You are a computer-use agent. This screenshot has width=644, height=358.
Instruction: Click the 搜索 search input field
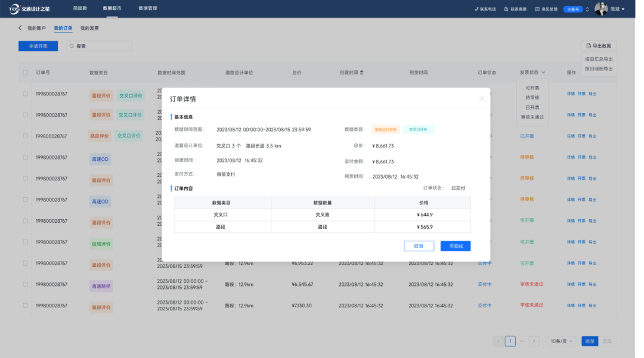[101, 46]
